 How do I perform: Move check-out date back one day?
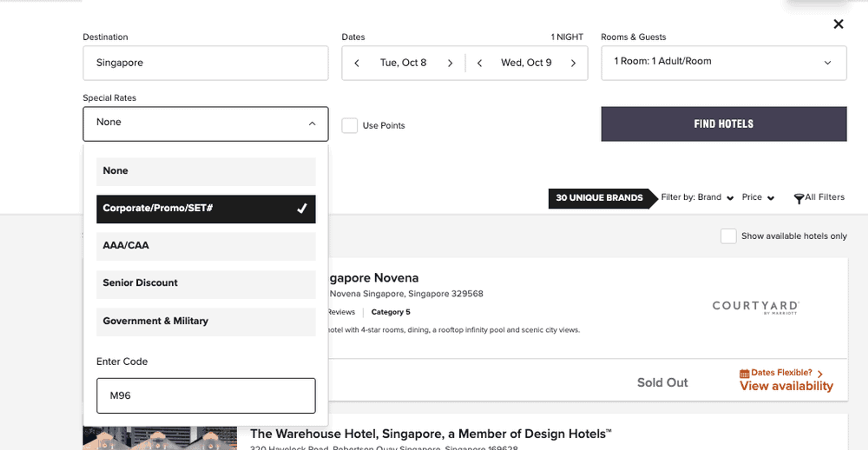[x=479, y=63]
